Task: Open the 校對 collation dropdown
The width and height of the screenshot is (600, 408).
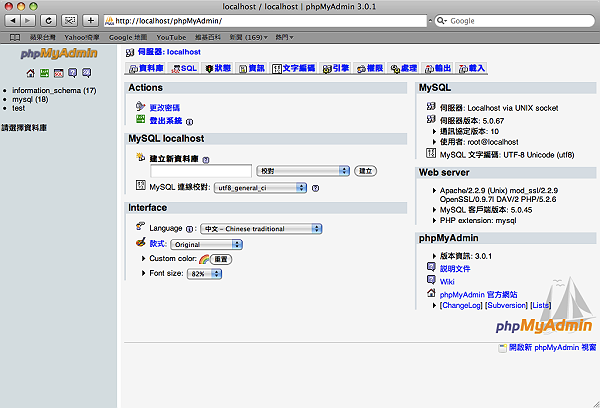Action: pyautogui.click(x=303, y=171)
